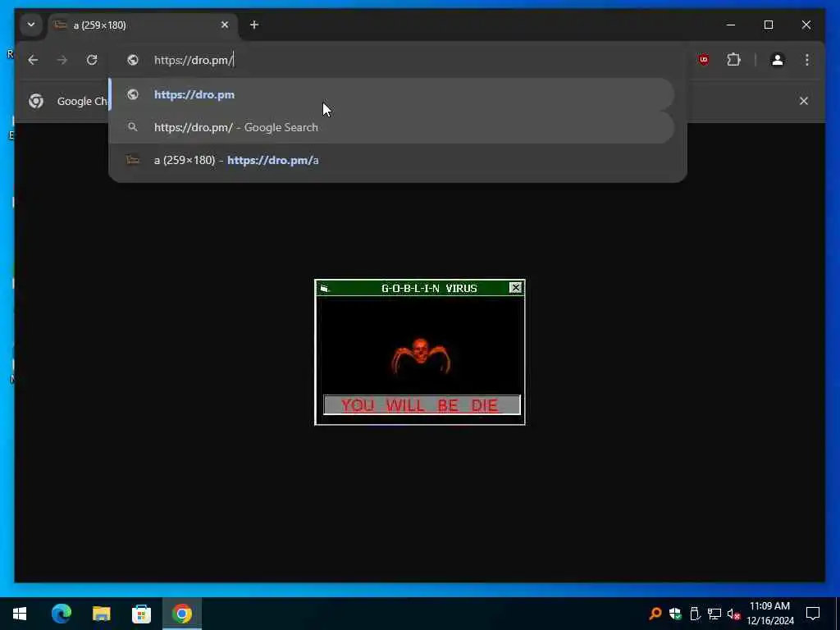Open the uBlock Origin extension icon
Viewport: 840px width, 630px height.
704,60
